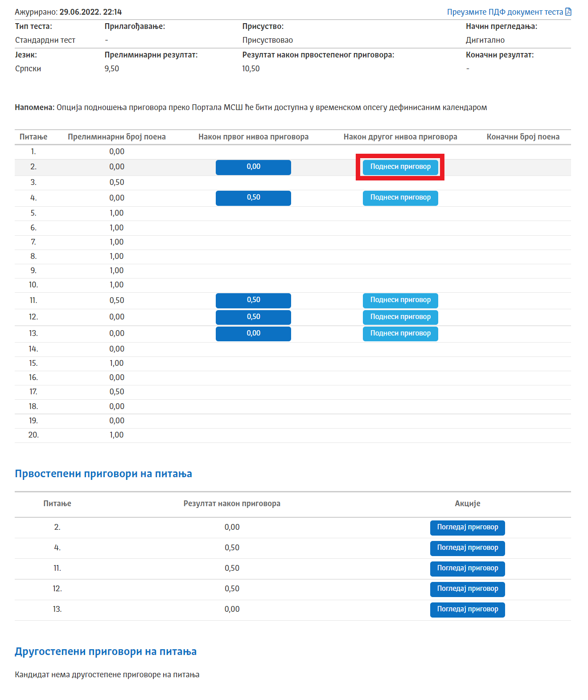This screenshot has width=588, height=700.
Task: Select question 20 row number
Action: pos(33,435)
